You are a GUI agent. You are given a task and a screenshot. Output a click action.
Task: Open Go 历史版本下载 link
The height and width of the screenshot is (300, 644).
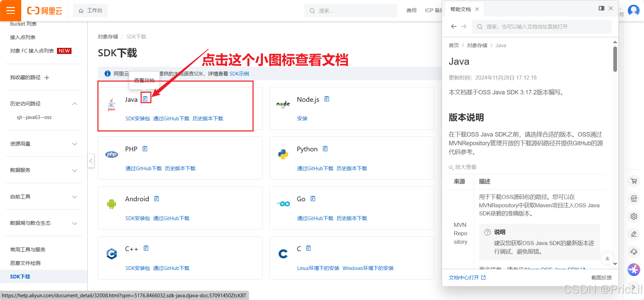[352, 218]
